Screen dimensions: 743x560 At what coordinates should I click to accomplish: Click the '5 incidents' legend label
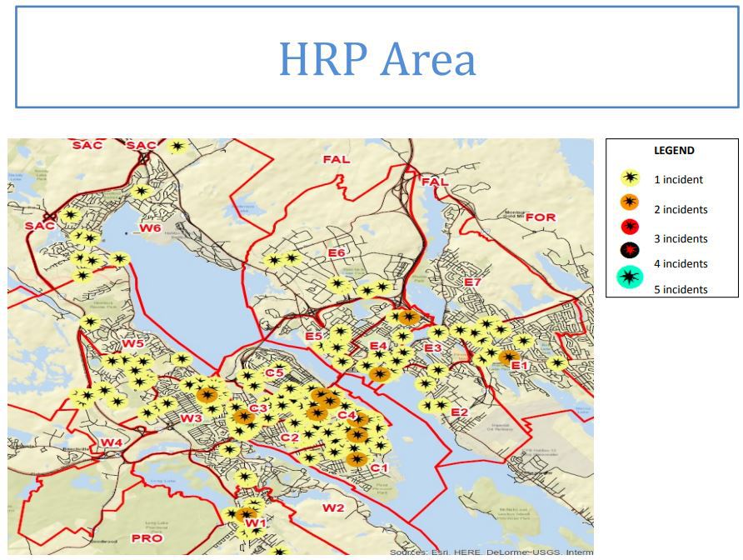(681, 290)
